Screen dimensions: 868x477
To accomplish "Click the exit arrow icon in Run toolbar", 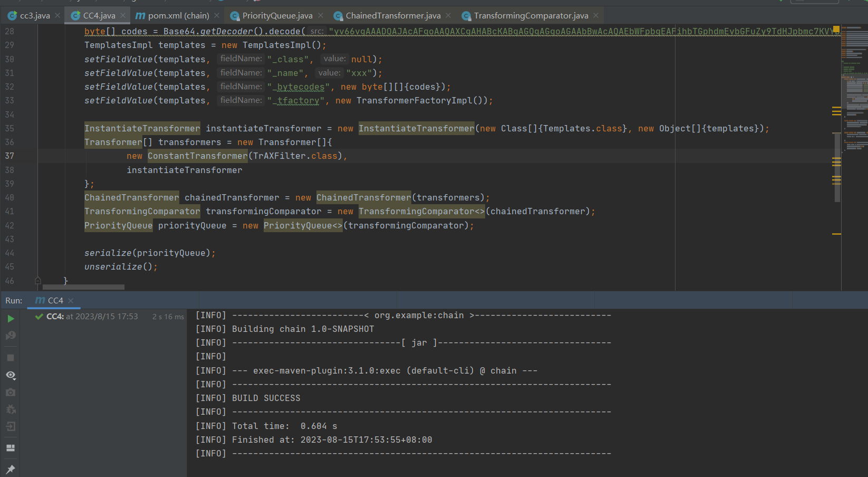I will (11, 426).
